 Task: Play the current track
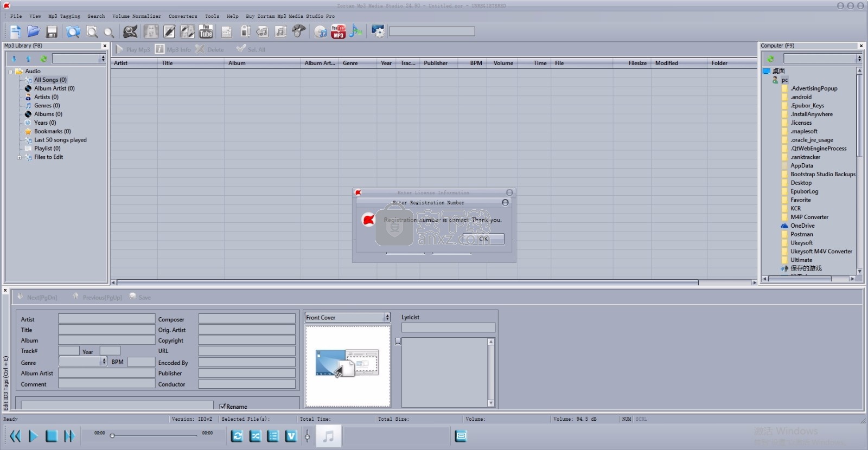(x=33, y=436)
